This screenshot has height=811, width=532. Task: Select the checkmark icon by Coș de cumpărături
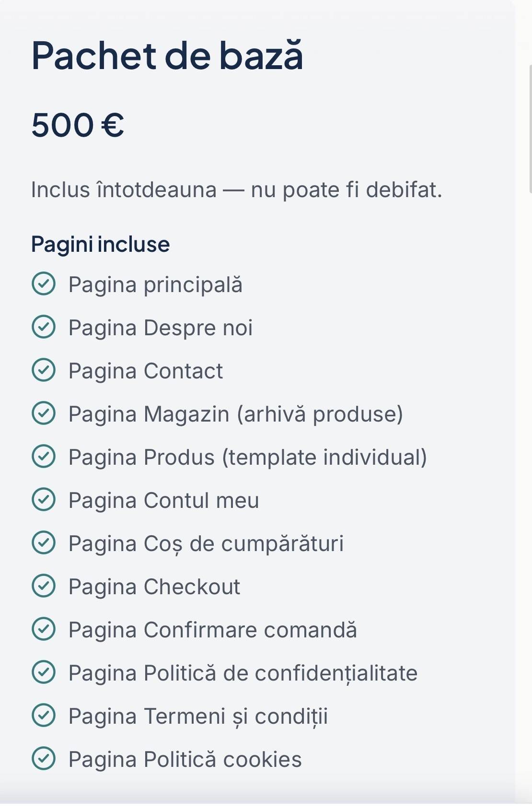pyautogui.click(x=44, y=542)
